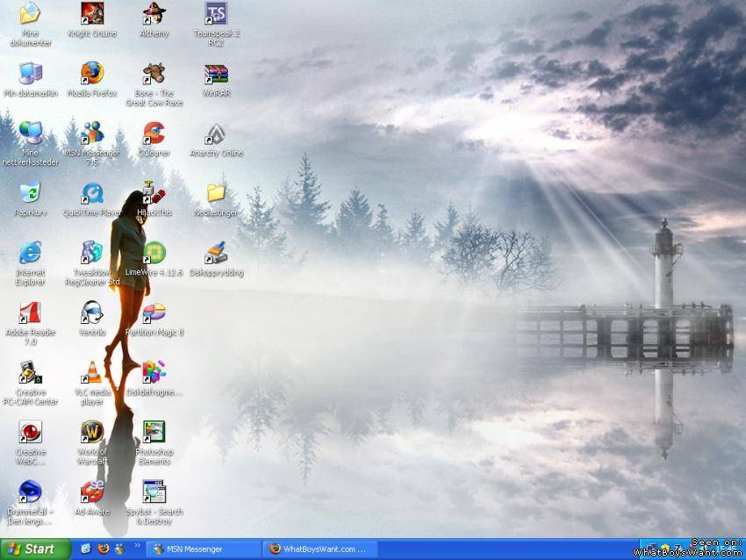The height and width of the screenshot is (560, 746).
Task: Expand the Quick Launch overflow chevron
Action: (x=137, y=546)
